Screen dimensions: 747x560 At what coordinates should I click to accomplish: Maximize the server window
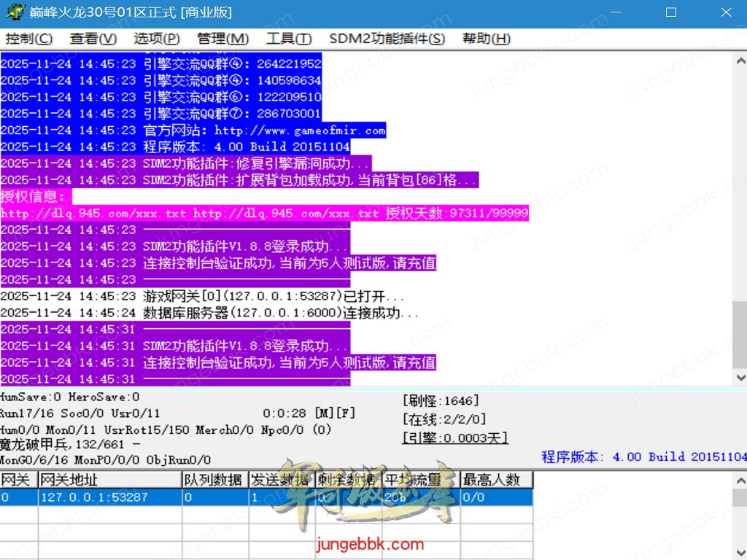click(671, 12)
